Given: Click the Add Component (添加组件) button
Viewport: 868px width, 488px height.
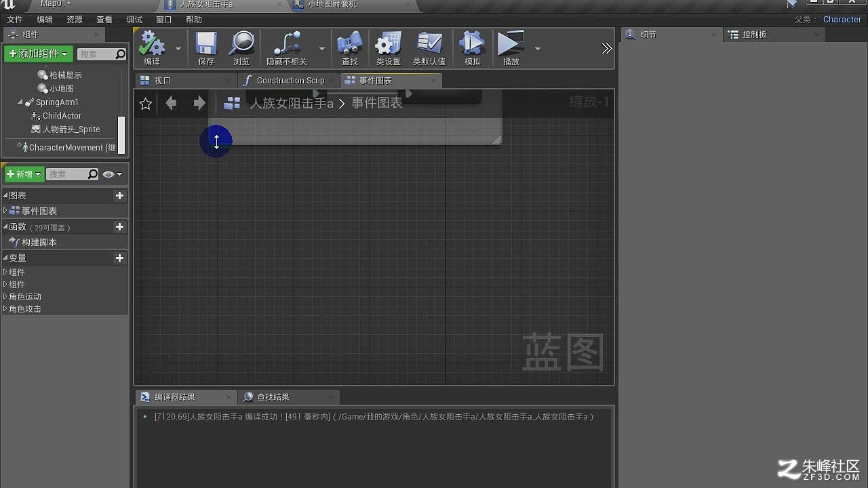Looking at the screenshot, I should point(39,54).
